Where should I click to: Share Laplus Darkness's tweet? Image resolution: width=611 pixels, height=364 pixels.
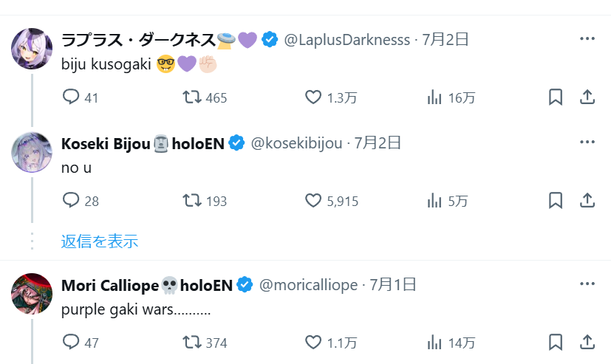[587, 97]
